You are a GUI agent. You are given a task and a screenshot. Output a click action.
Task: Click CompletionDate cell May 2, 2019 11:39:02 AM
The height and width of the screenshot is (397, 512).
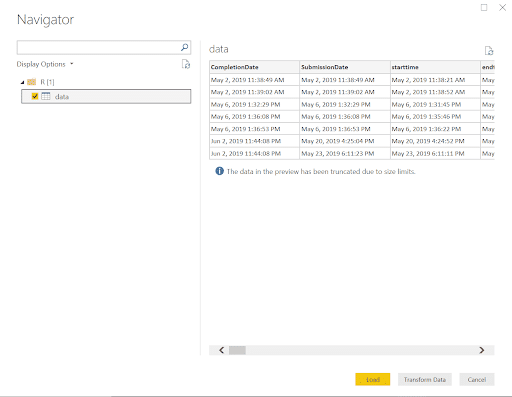click(254, 92)
